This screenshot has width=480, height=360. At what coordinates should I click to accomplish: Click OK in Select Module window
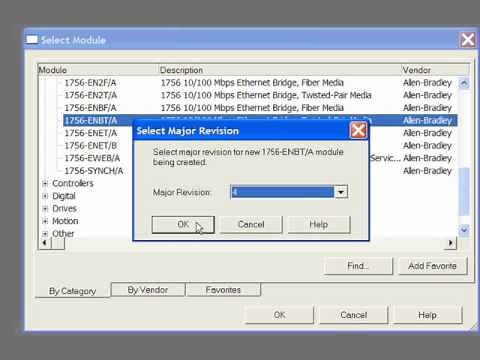point(279,315)
